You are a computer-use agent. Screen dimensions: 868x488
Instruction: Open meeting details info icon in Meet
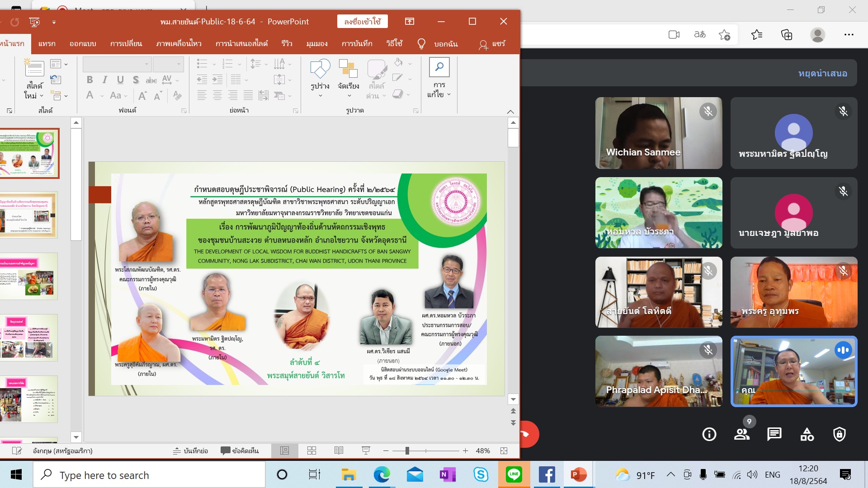click(709, 434)
